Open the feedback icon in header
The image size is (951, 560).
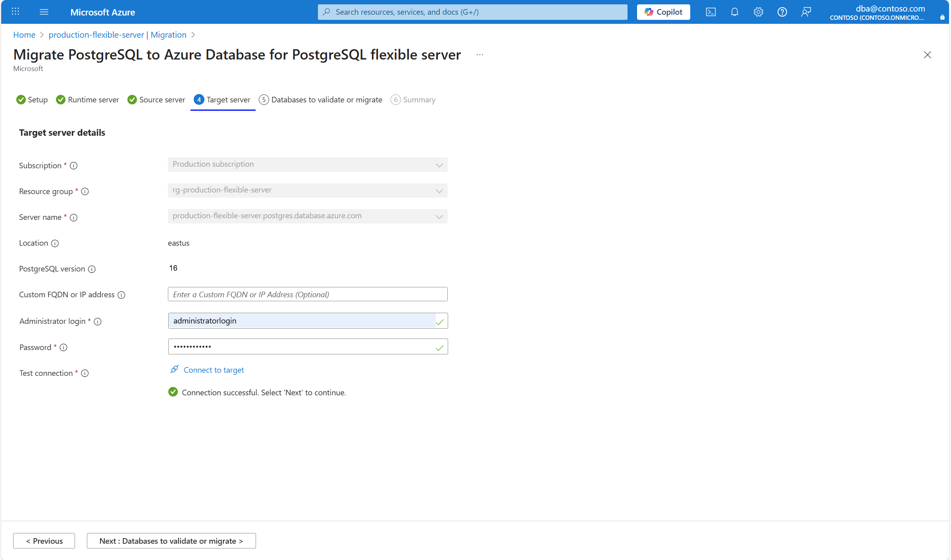[806, 12]
